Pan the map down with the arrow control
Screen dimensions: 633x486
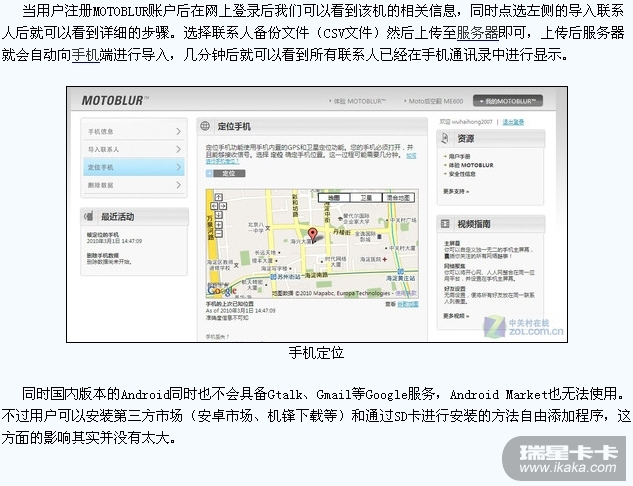[218, 215]
